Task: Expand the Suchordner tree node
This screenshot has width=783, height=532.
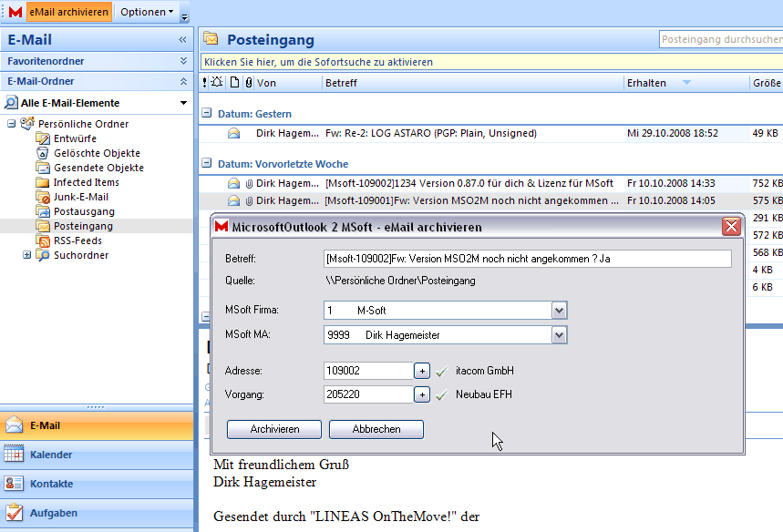Action: 27,255
